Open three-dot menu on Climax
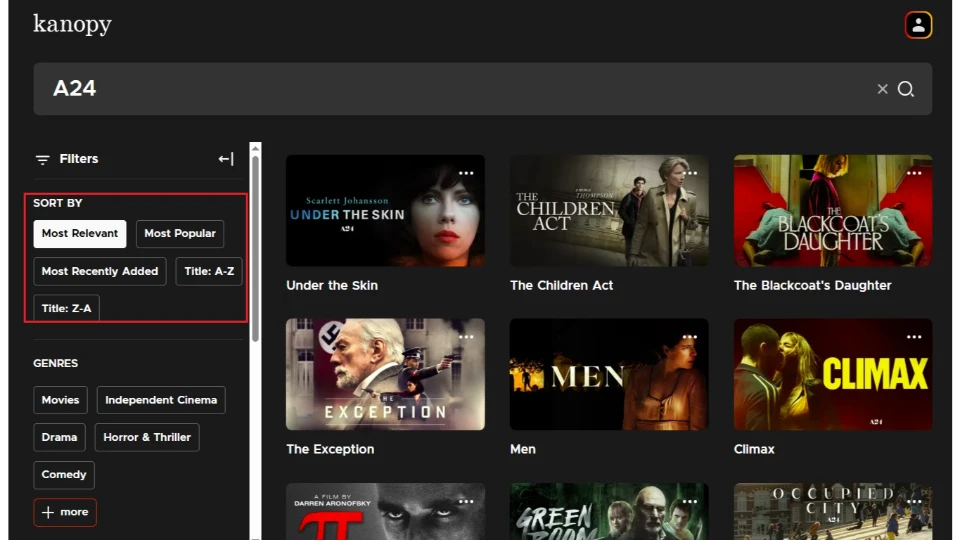This screenshot has height=540, width=960. pyautogui.click(x=914, y=337)
